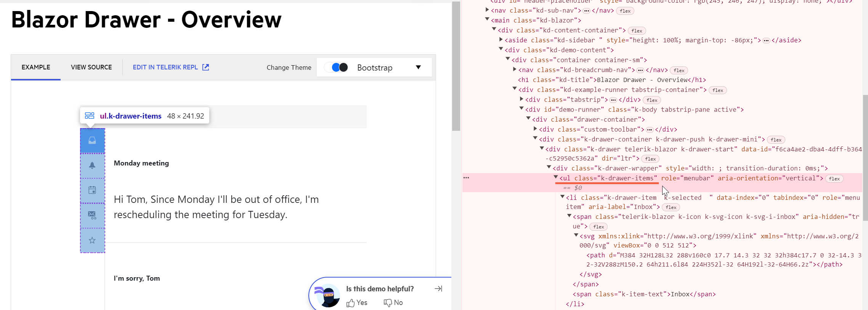Switch to the VIEW SOURCE tab
This screenshot has height=310, width=868.
(x=91, y=67)
